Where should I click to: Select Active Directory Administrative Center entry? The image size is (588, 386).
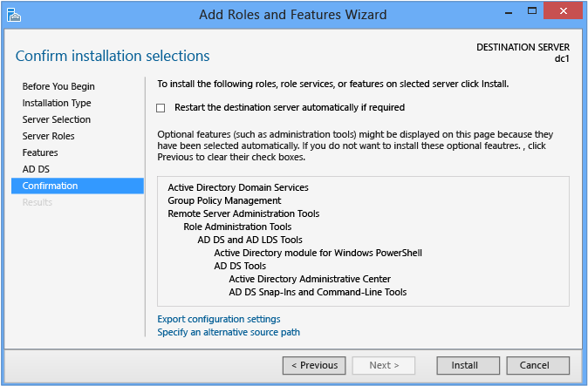pyautogui.click(x=310, y=279)
